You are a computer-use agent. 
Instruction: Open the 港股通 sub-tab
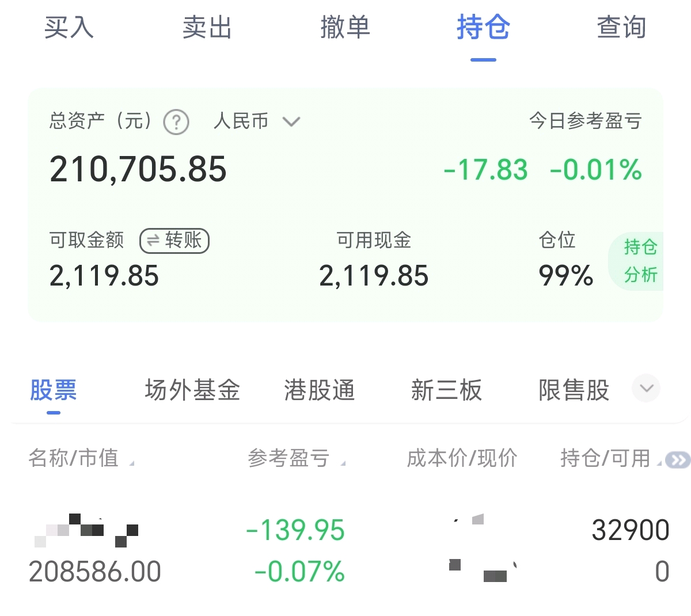(319, 390)
